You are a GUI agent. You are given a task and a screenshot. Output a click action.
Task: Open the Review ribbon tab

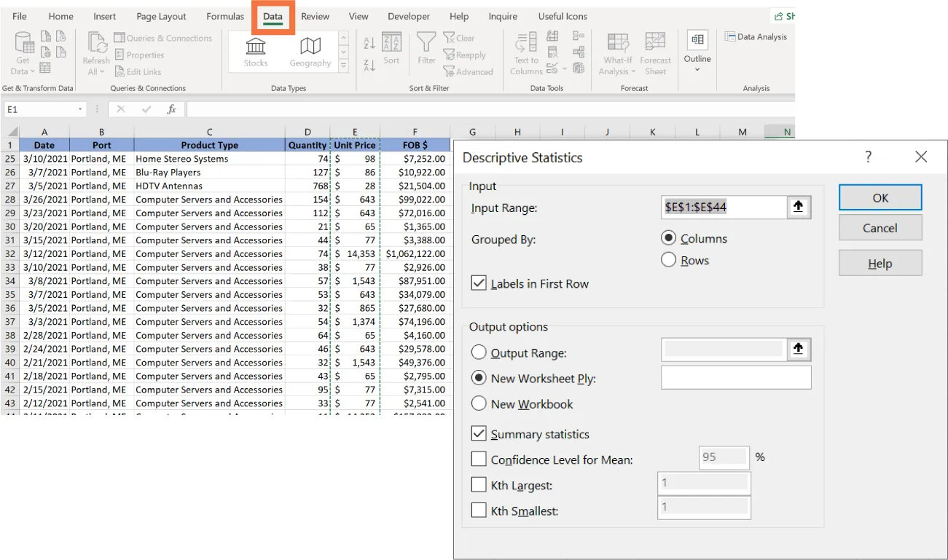pyautogui.click(x=315, y=15)
